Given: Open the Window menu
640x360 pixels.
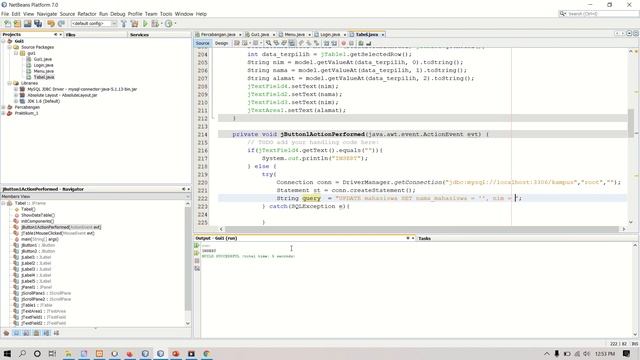Looking at the screenshot, I should (184, 14).
